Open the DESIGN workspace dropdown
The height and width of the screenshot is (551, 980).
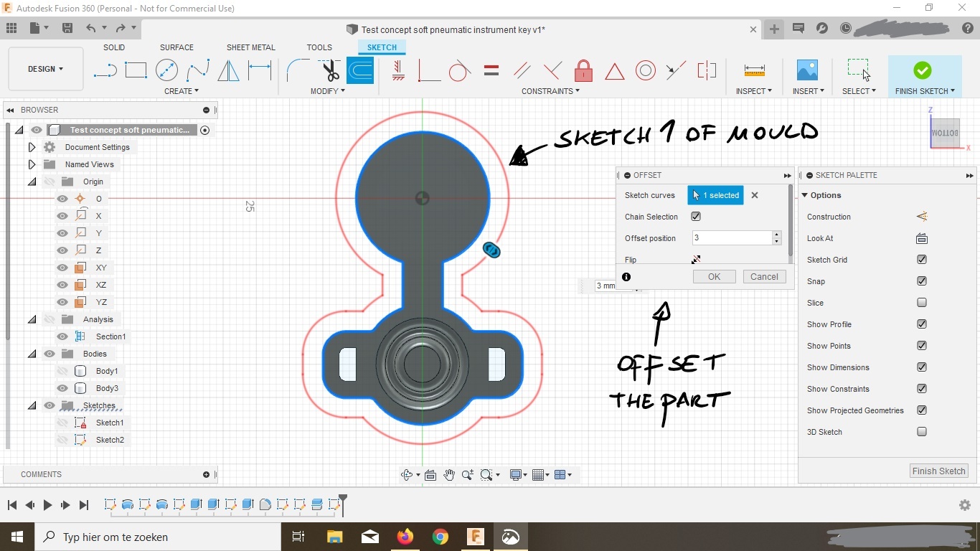[x=46, y=69]
